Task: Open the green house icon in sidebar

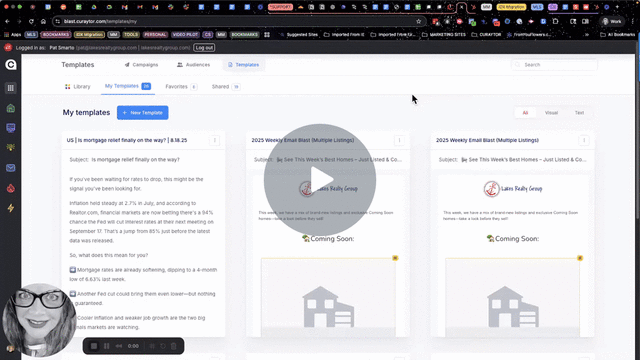Action: [11, 108]
